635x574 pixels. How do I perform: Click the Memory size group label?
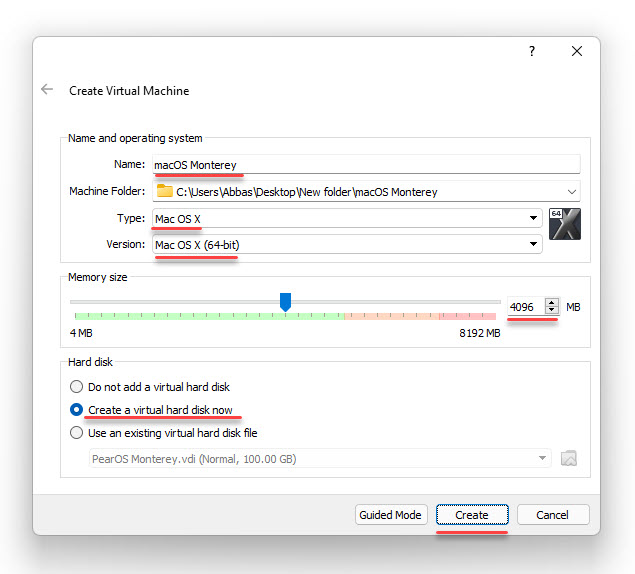98,277
